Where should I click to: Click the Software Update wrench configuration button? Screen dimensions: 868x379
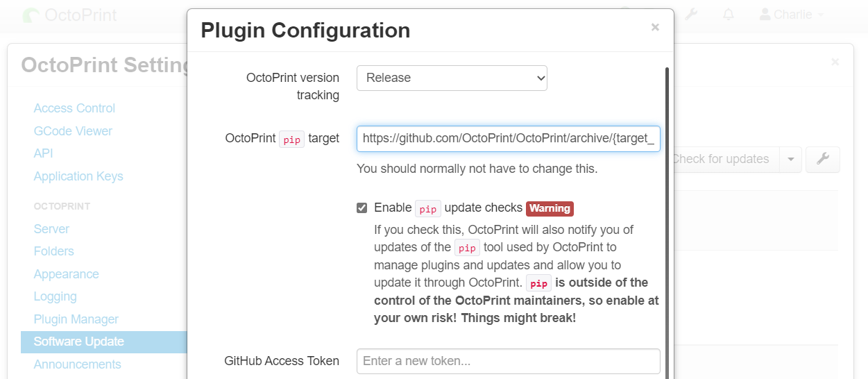tap(823, 159)
